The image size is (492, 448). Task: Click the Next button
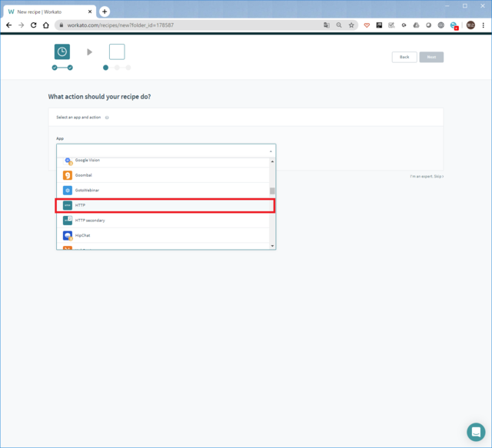[431, 57]
